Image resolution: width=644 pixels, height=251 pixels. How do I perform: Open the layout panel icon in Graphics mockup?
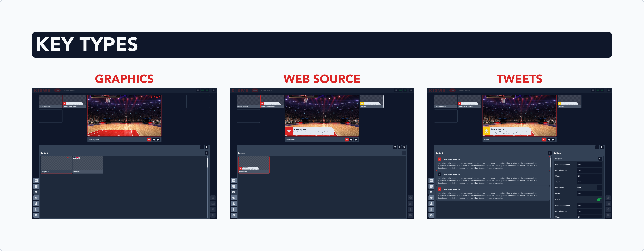point(36,186)
